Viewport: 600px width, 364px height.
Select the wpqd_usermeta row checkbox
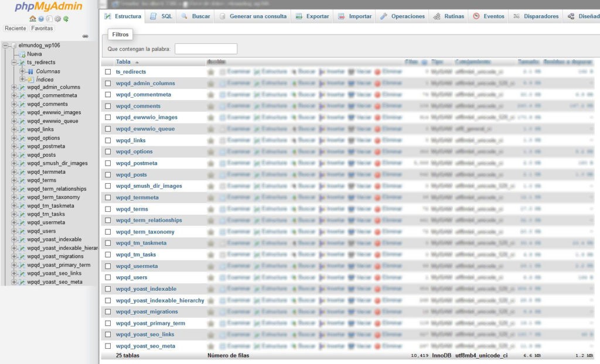point(108,266)
